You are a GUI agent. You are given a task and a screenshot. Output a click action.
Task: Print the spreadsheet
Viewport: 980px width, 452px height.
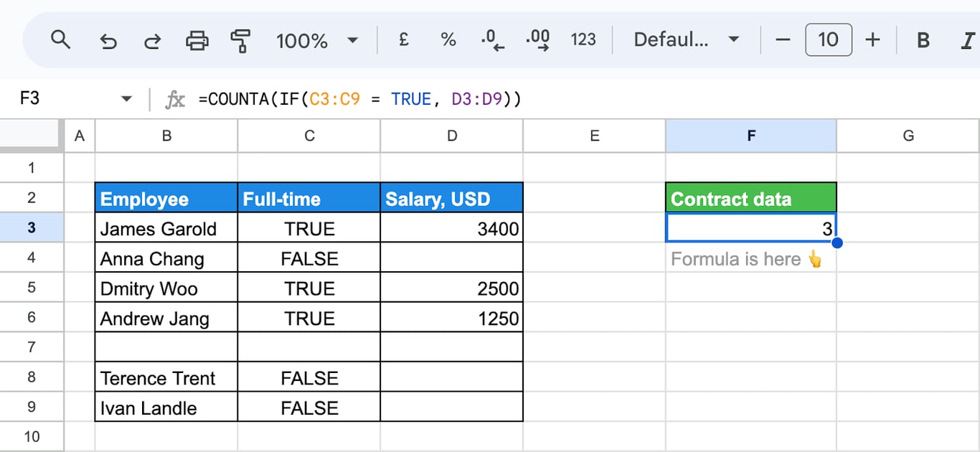(x=197, y=40)
